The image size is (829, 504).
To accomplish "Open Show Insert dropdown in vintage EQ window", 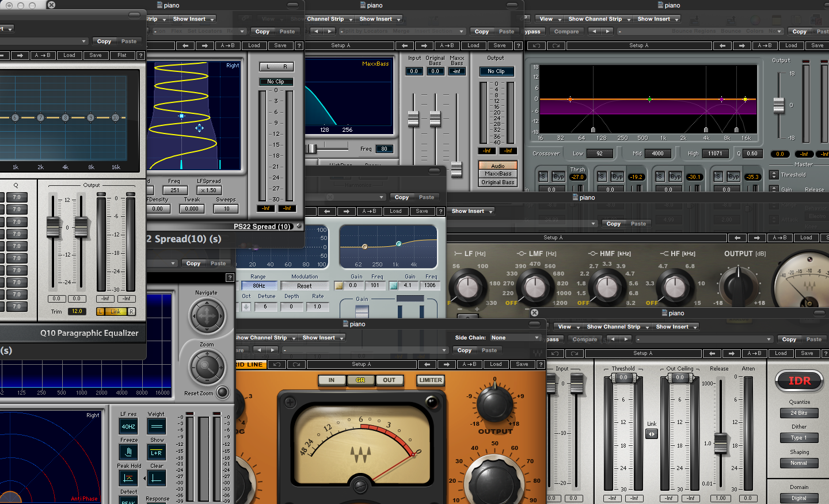I will (472, 211).
